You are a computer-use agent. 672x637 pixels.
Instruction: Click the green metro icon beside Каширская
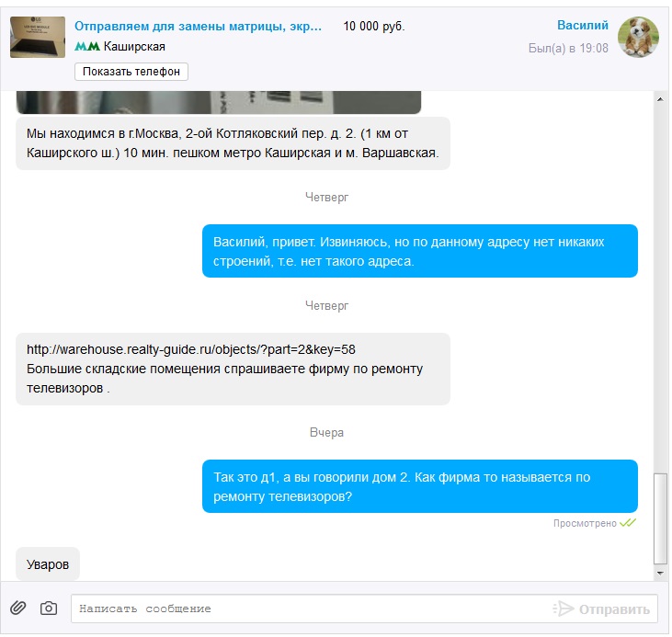point(87,46)
